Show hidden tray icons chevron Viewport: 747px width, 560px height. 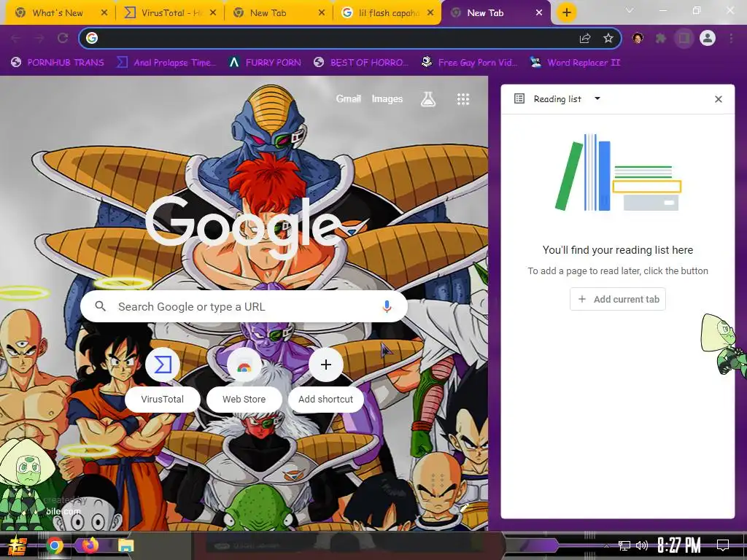pyautogui.click(x=606, y=545)
